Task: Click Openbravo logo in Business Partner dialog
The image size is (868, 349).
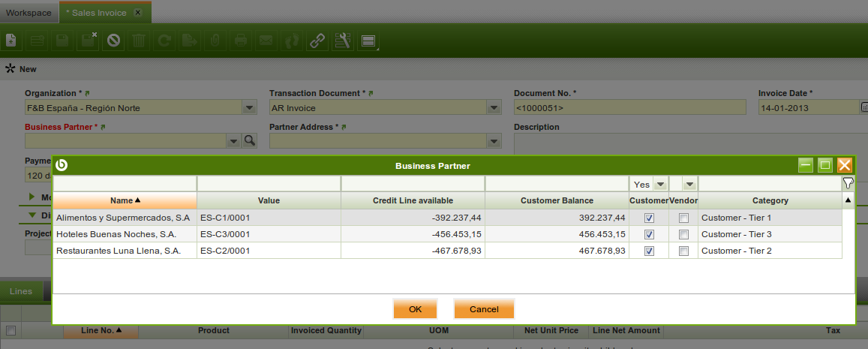Action: [62, 165]
